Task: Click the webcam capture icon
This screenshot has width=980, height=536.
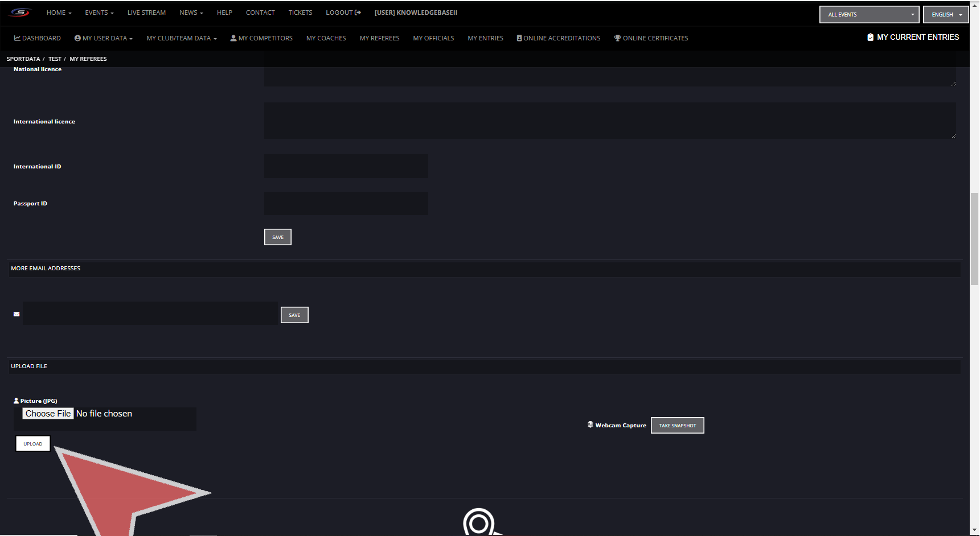Action: pyautogui.click(x=591, y=424)
